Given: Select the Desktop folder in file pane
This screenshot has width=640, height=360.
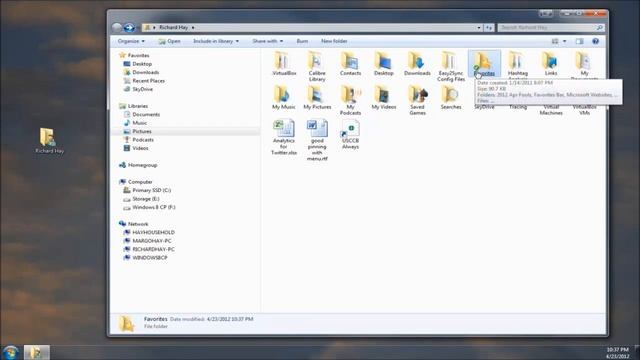Looking at the screenshot, I should click(x=384, y=64).
